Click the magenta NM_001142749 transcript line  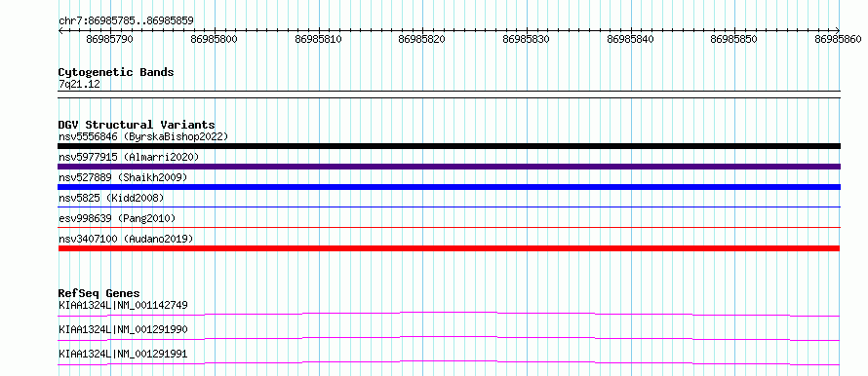click(x=449, y=314)
